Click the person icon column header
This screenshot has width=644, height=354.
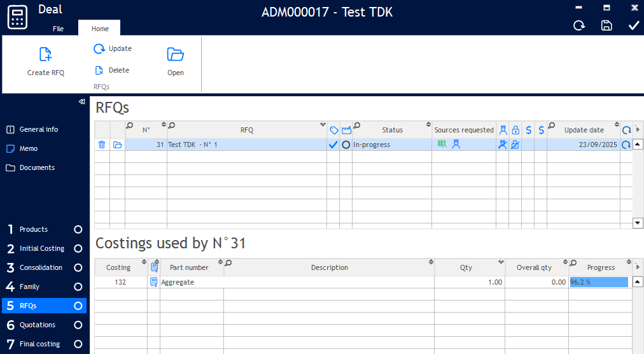[x=503, y=130]
